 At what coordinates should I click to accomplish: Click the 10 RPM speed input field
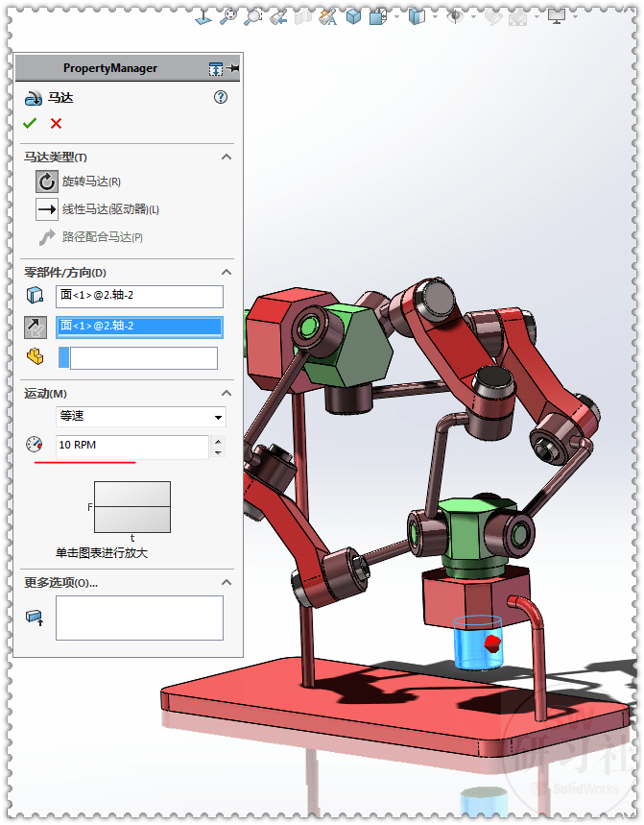(131, 447)
